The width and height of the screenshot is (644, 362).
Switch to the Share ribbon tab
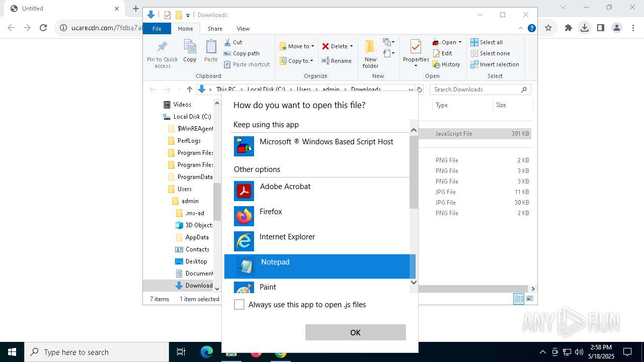pyautogui.click(x=215, y=29)
